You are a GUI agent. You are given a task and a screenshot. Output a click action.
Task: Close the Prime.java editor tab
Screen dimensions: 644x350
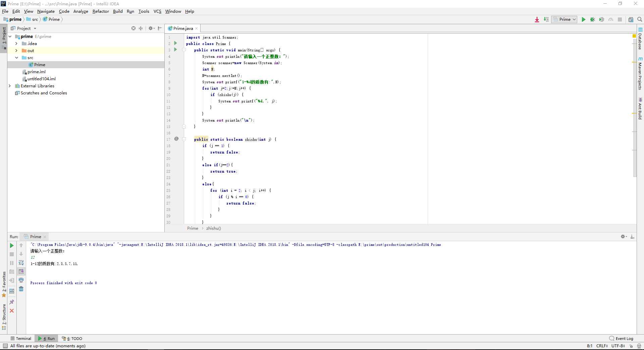(x=197, y=29)
